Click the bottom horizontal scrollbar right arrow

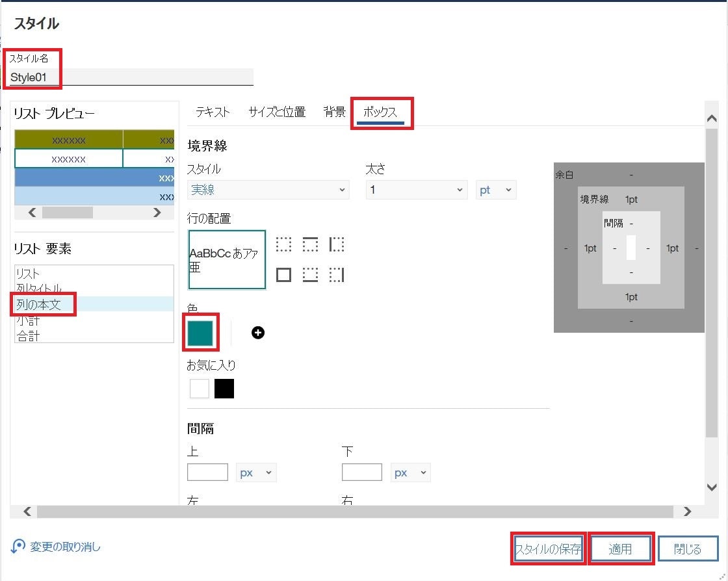pyautogui.click(x=688, y=511)
